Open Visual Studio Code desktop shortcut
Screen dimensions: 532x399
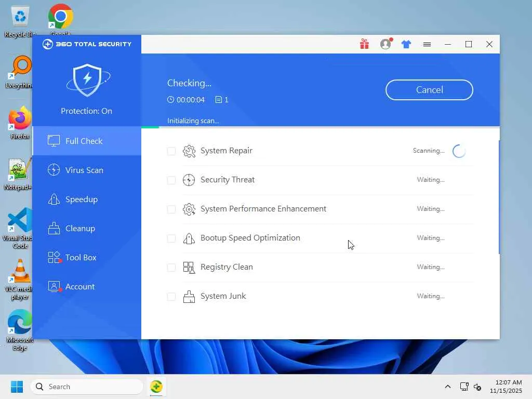click(x=19, y=228)
